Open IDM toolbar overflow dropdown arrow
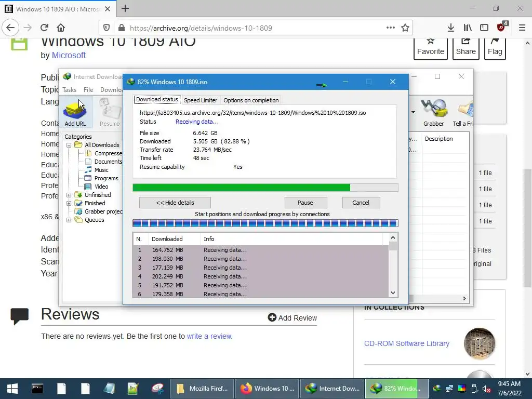The width and height of the screenshot is (532, 399). pos(413,112)
